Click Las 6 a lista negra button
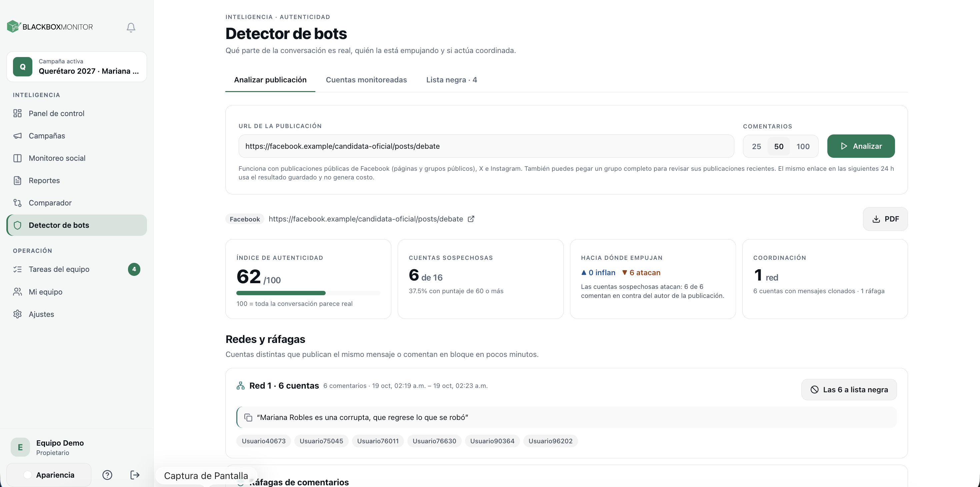Screen dimensions: 980x487 (849, 390)
